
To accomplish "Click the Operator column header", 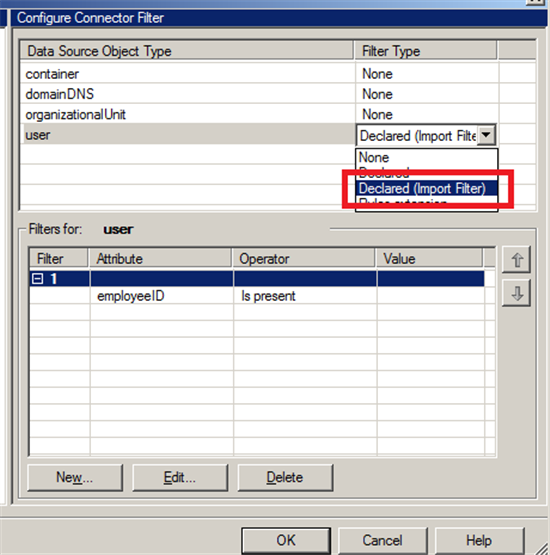I will click(304, 259).
